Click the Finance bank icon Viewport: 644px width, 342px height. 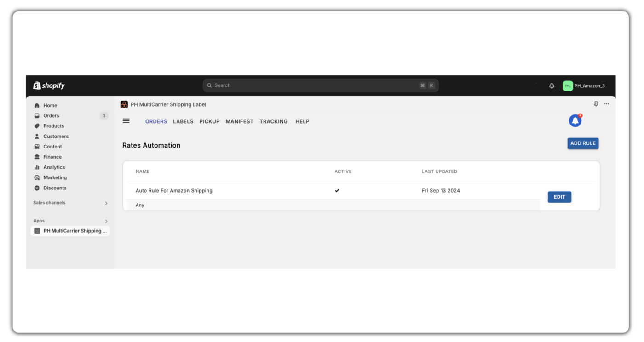(x=37, y=157)
